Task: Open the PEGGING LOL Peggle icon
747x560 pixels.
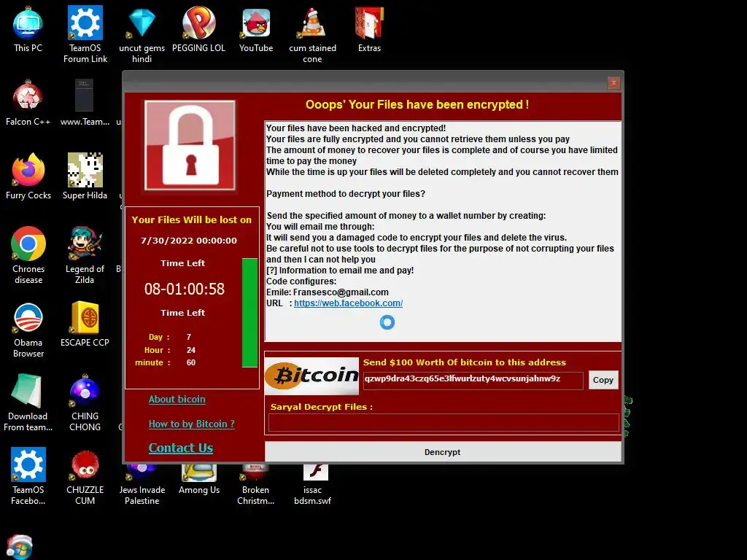Action: click(x=198, y=29)
